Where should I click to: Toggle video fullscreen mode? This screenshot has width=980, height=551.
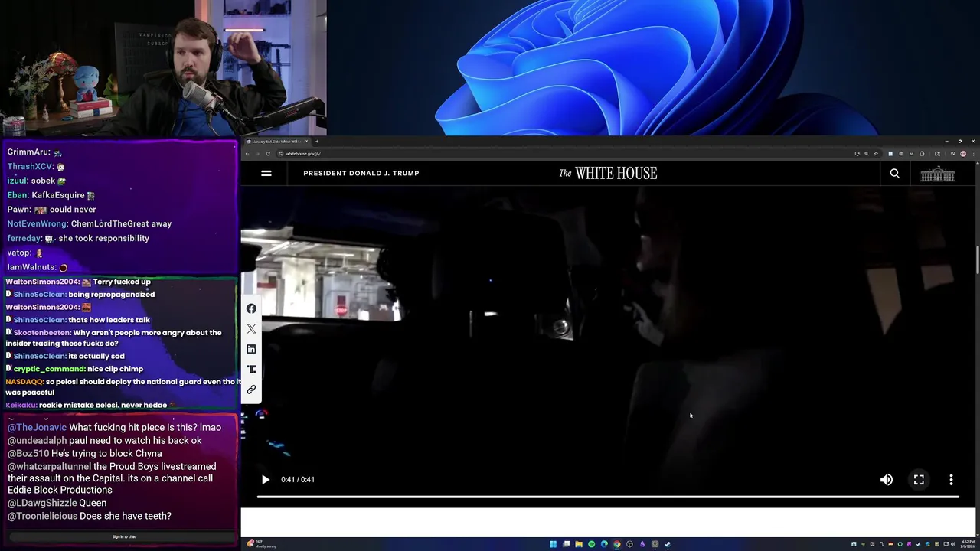919,480
